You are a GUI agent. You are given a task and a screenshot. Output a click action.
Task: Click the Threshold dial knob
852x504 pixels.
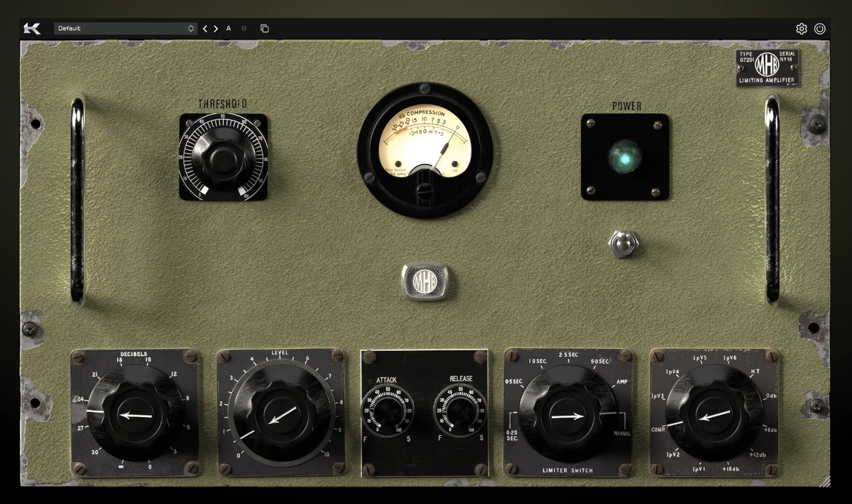pyautogui.click(x=223, y=158)
